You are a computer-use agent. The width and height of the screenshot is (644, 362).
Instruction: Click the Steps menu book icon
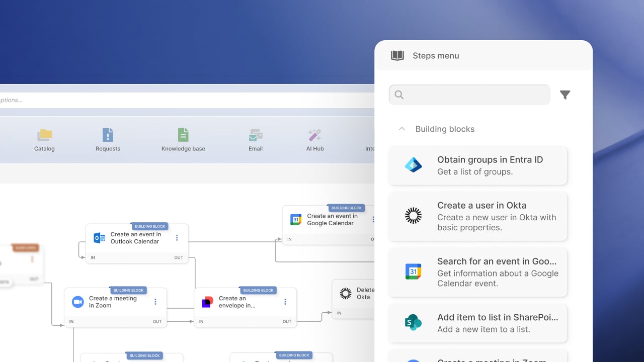tap(397, 56)
